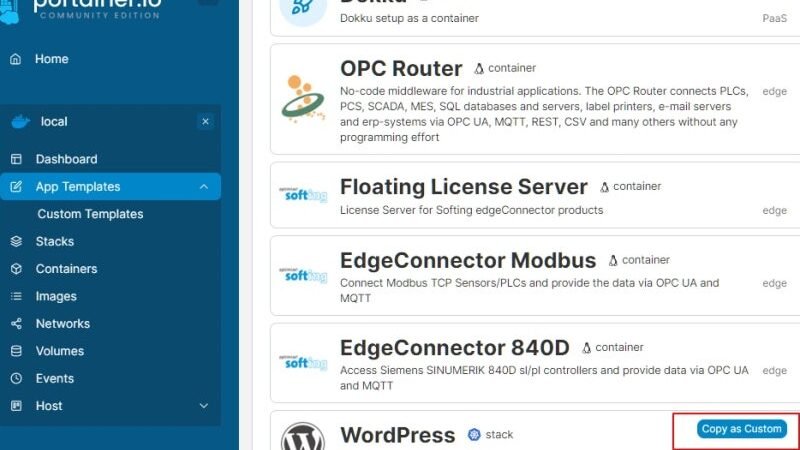
Task: Click the Copy as Custom button
Action: tap(741, 429)
